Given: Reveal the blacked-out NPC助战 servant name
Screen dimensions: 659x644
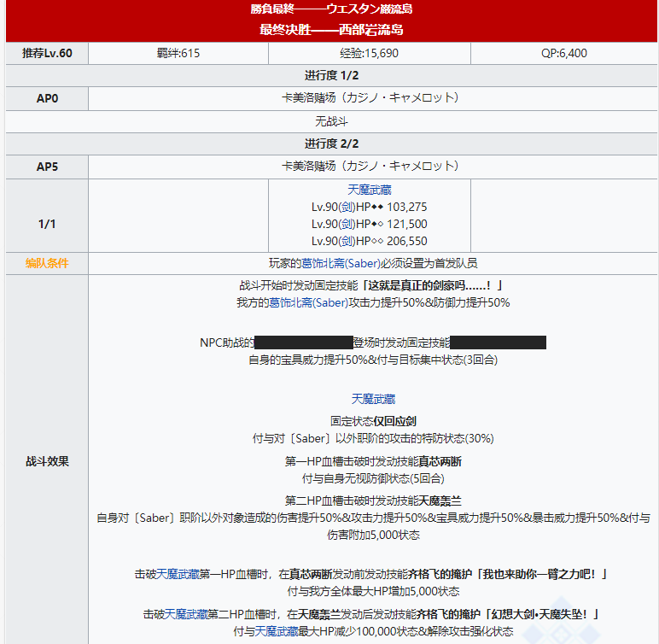Looking at the screenshot, I should [303, 342].
